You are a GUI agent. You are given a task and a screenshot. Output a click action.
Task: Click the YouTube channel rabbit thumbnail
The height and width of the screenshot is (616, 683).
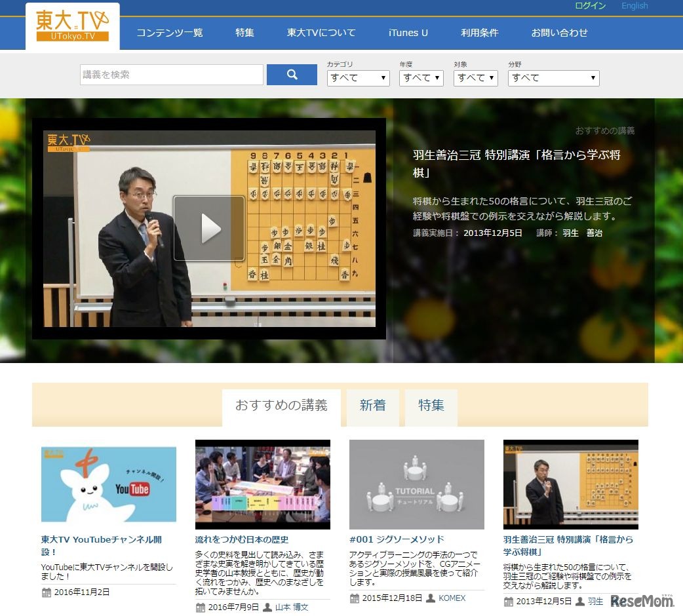[108, 484]
